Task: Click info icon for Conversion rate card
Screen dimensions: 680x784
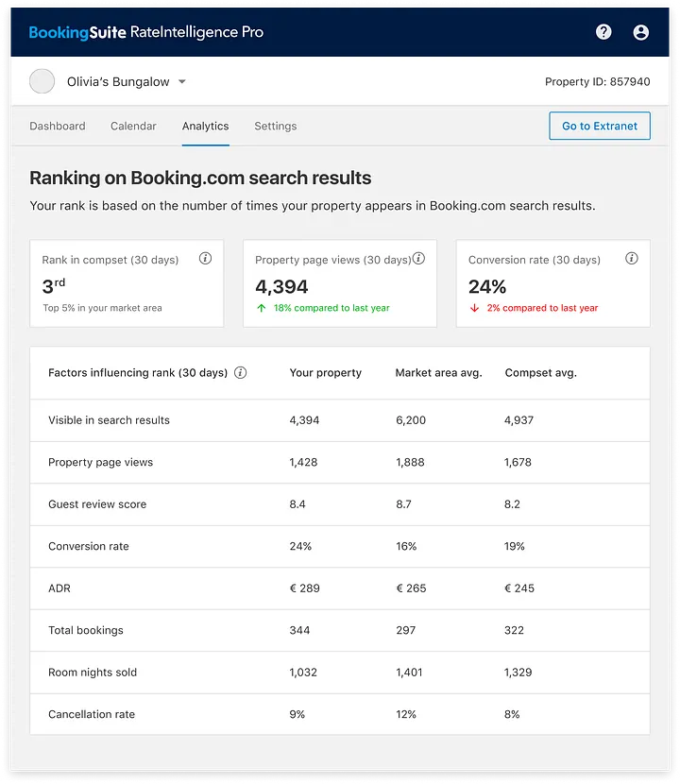Action: pyautogui.click(x=632, y=259)
